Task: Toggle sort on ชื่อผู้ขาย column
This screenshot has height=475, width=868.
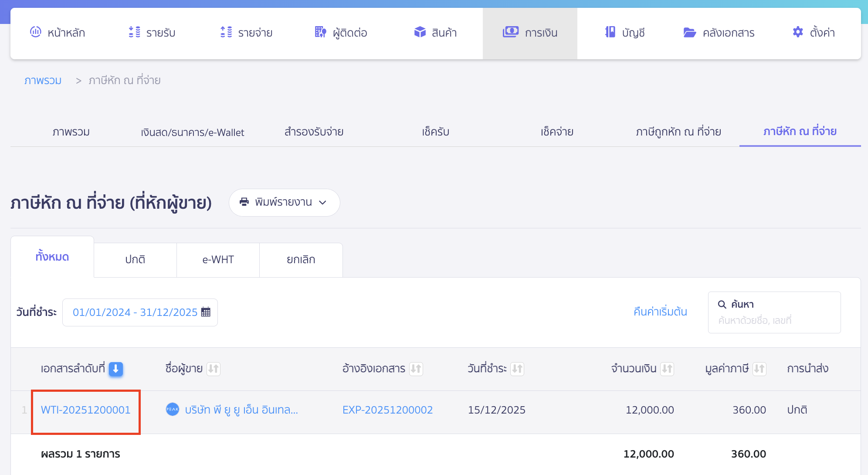Action: [214, 369]
